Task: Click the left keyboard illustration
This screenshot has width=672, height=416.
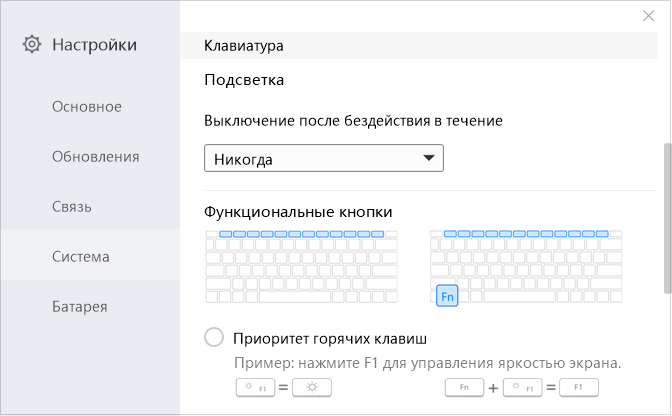Action: point(301,266)
